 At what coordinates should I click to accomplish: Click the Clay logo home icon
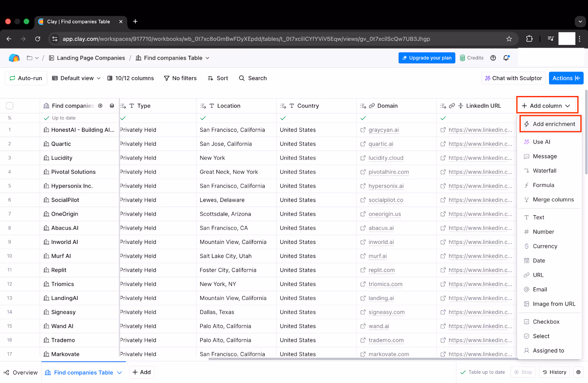click(x=14, y=58)
